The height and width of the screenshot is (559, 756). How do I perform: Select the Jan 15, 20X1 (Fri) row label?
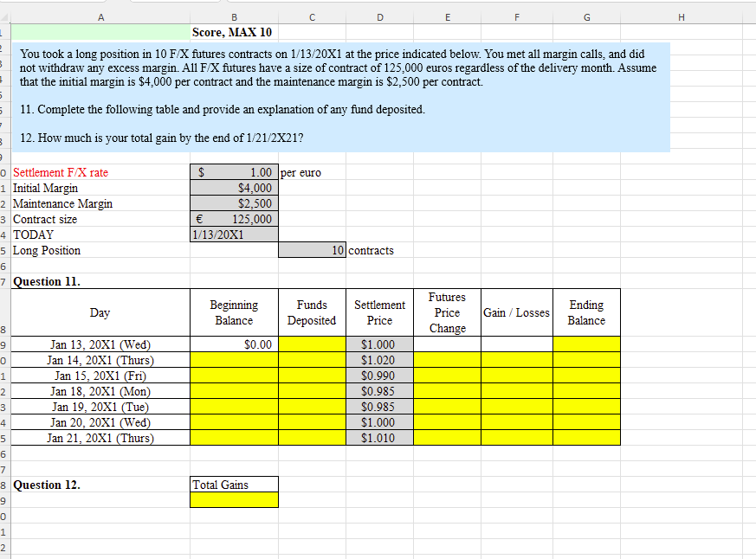(x=100, y=376)
